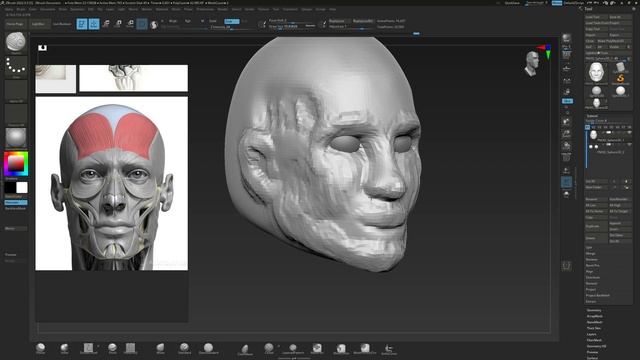Open the Document menu

point(47,9)
